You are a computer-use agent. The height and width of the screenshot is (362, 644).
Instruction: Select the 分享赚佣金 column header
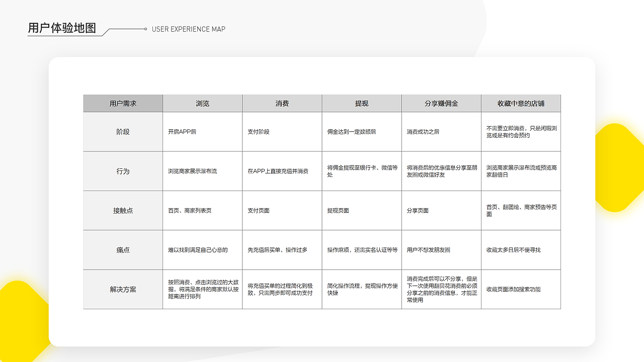coord(441,103)
